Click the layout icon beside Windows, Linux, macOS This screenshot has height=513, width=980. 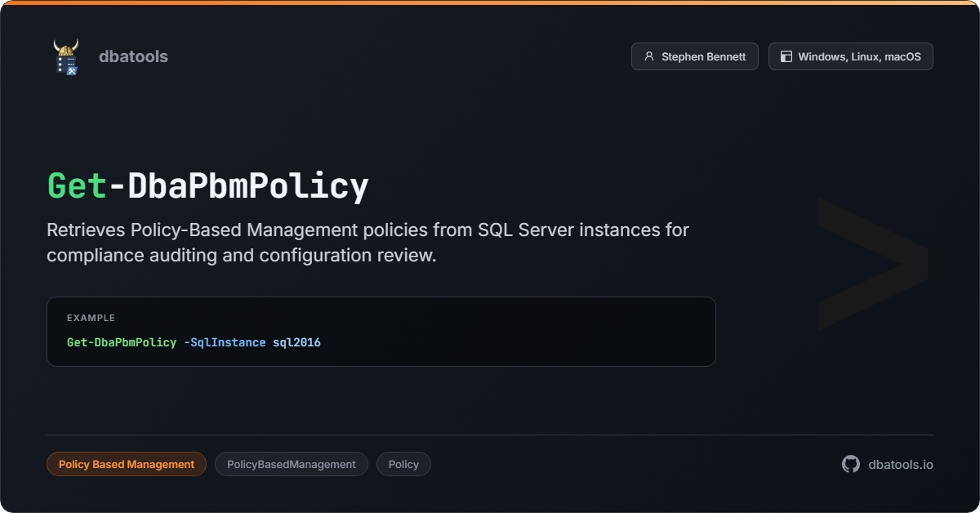[x=786, y=56]
